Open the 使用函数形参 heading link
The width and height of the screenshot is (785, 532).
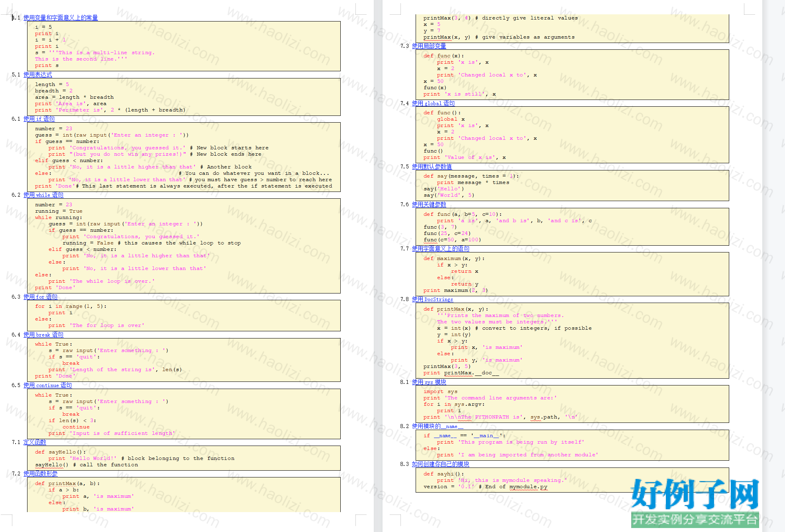(x=41, y=473)
